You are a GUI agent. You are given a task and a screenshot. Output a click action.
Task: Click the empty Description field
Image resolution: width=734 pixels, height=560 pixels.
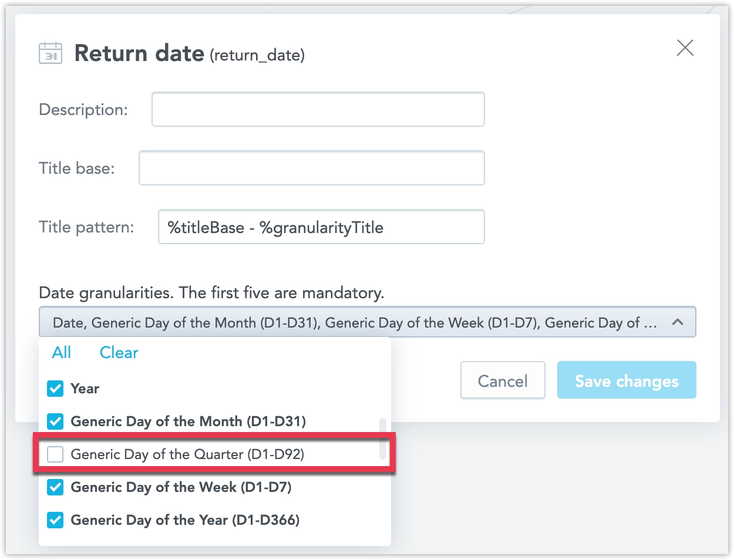317,109
